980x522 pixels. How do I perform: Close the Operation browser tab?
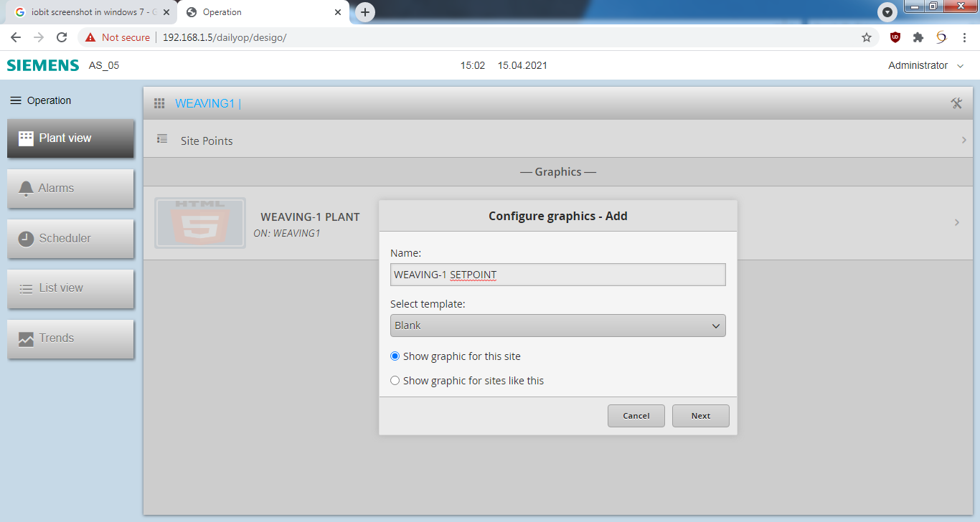tap(338, 12)
